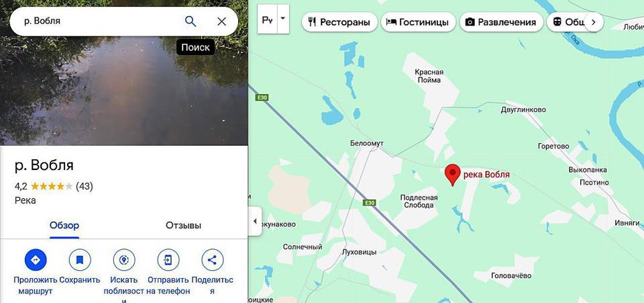Click the Ру language button
This screenshot has width=644, height=303.
click(x=268, y=19)
